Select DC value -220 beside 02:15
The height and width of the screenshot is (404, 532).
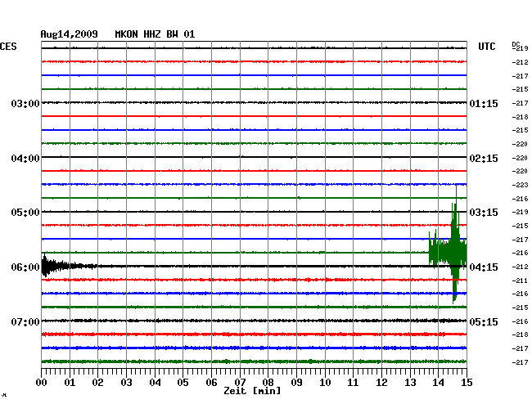pos(520,158)
